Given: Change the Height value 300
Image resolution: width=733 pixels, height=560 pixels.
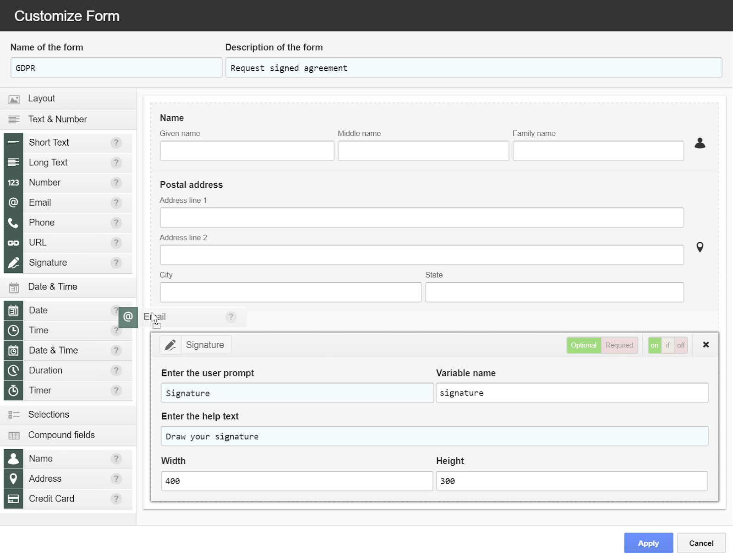Looking at the screenshot, I should click(x=572, y=481).
